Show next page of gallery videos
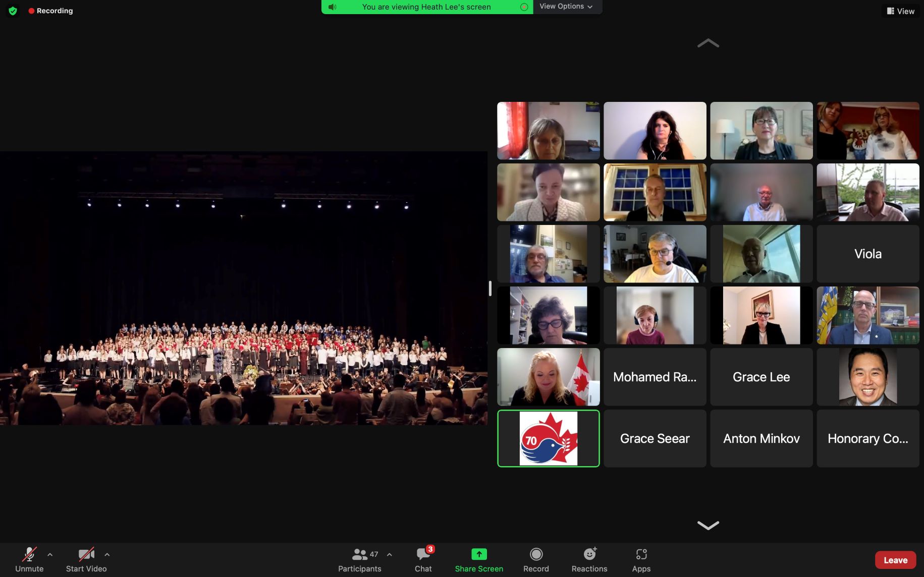Image resolution: width=924 pixels, height=577 pixels. (x=708, y=525)
